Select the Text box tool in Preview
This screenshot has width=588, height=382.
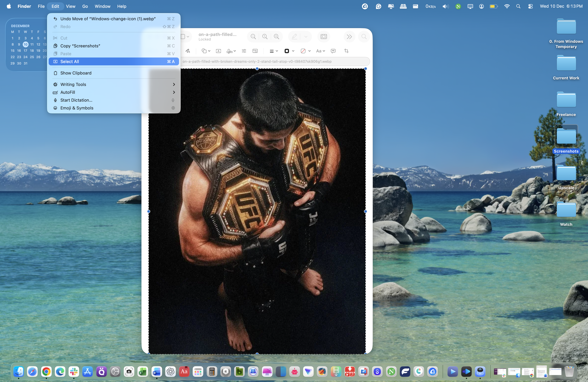(x=218, y=51)
